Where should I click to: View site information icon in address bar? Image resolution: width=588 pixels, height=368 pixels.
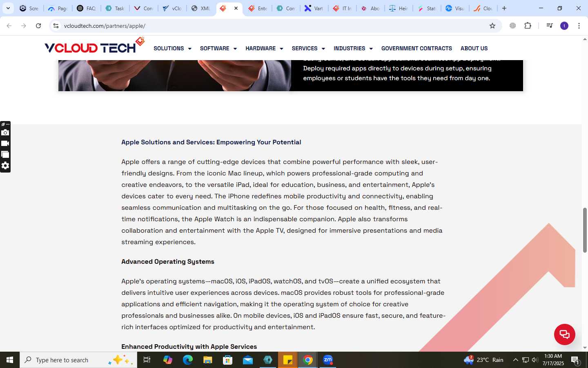[x=56, y=26]
